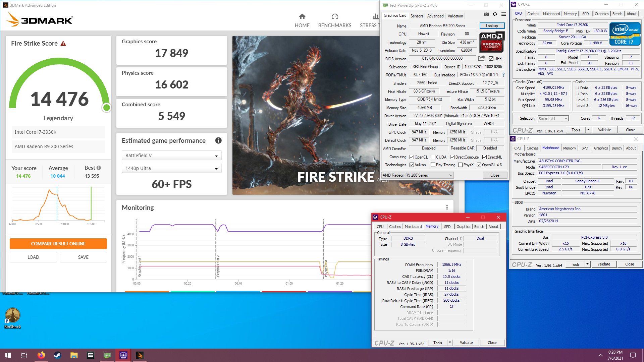The height and width of the screenshot is (362, 644).
Task: Switch to the Advanced tab in GPU-Z
Action: tap(435, 16)
